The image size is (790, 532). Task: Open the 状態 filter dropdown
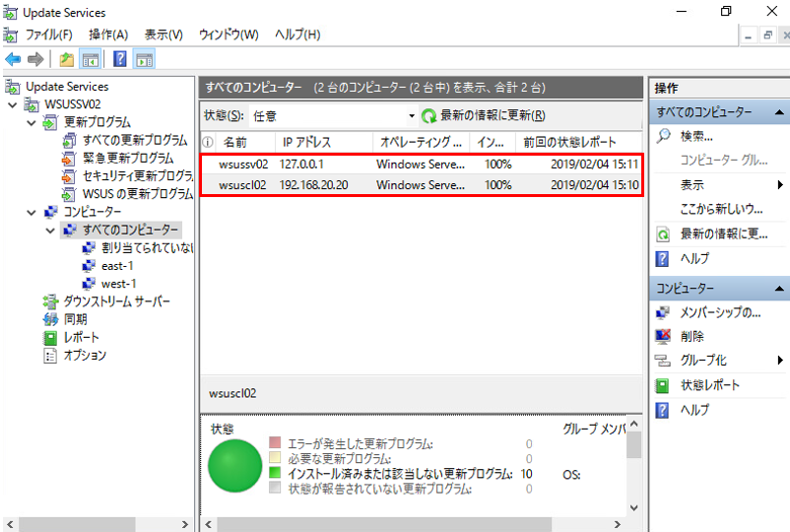(x=335, y=115)
